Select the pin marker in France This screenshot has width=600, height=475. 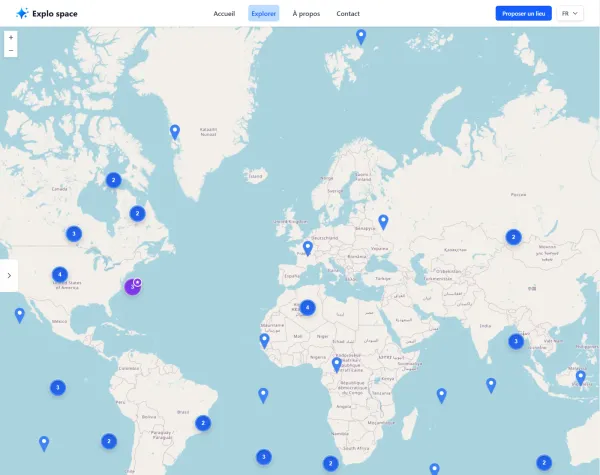[x=308, y=248]
